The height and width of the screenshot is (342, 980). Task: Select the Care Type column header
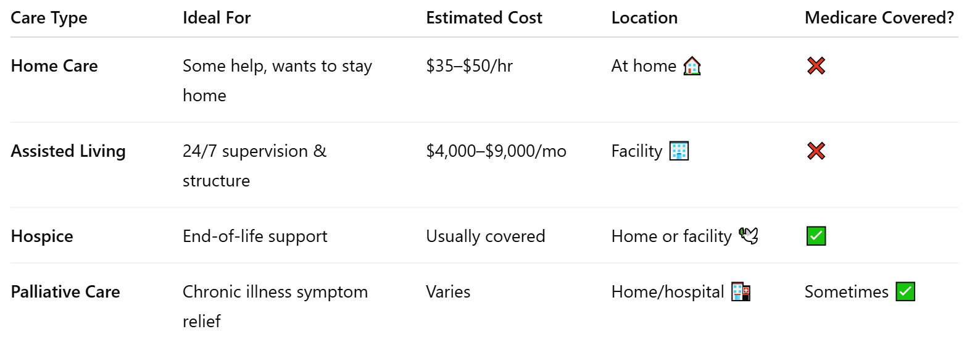click(x=49, y=18)
